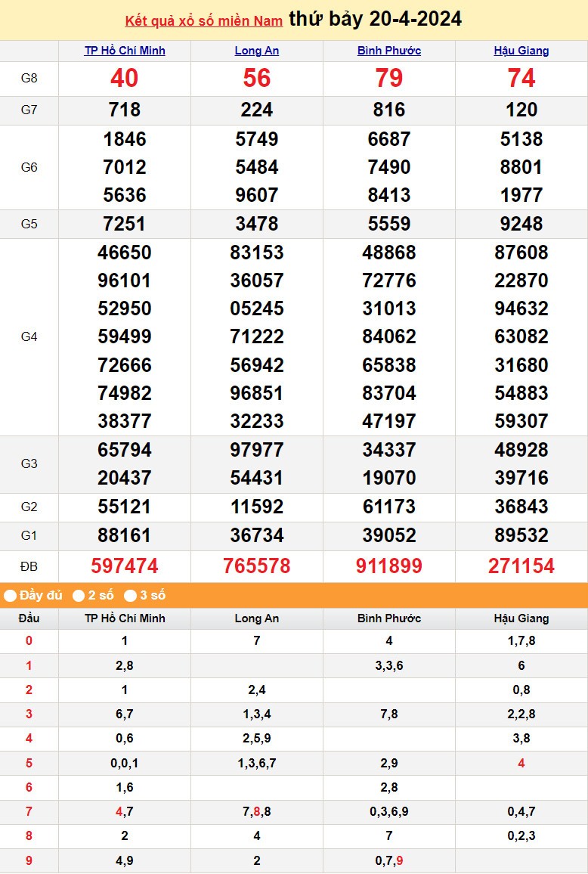Select the '3 số' radio option
Screen dimensions: 588x874
(x=131, y=596)
